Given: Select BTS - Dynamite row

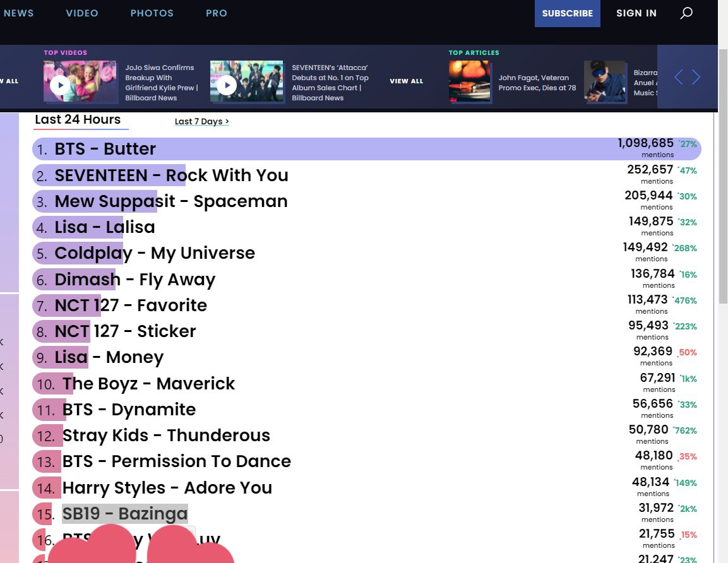Looking at the screenshot, I should [x=367, y=410].
